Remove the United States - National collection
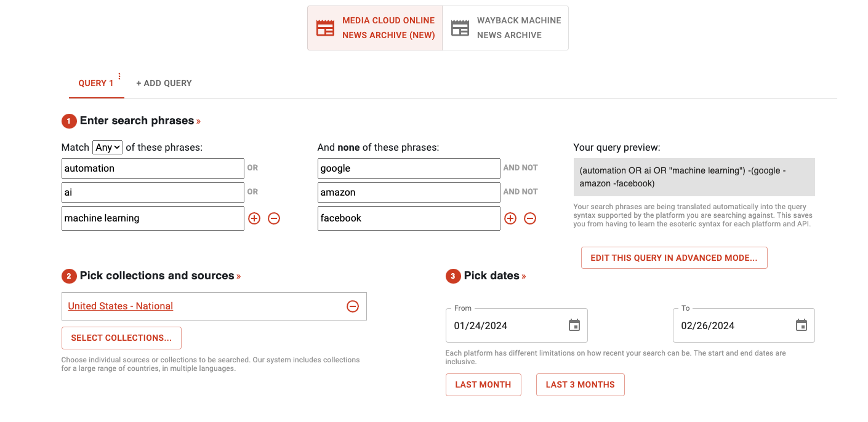This screenshot has width=868, height=422. coord(353,306)
